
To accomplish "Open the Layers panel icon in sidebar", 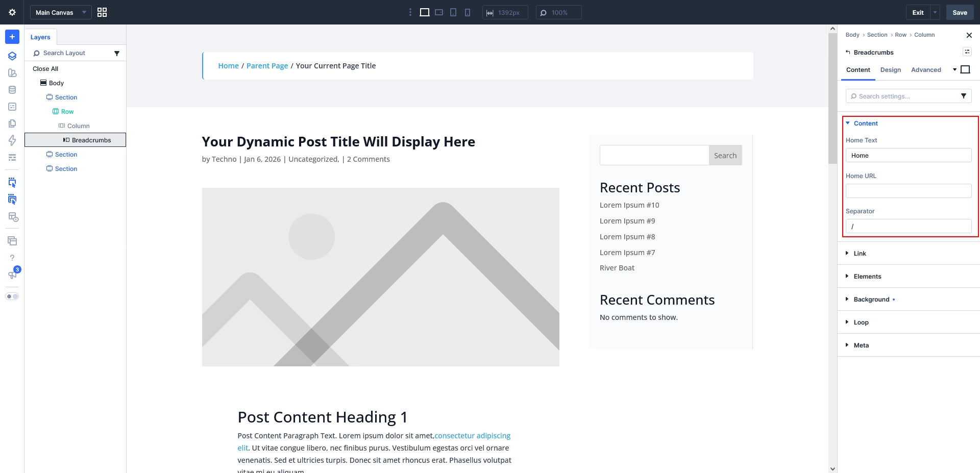I will point(12,56).
